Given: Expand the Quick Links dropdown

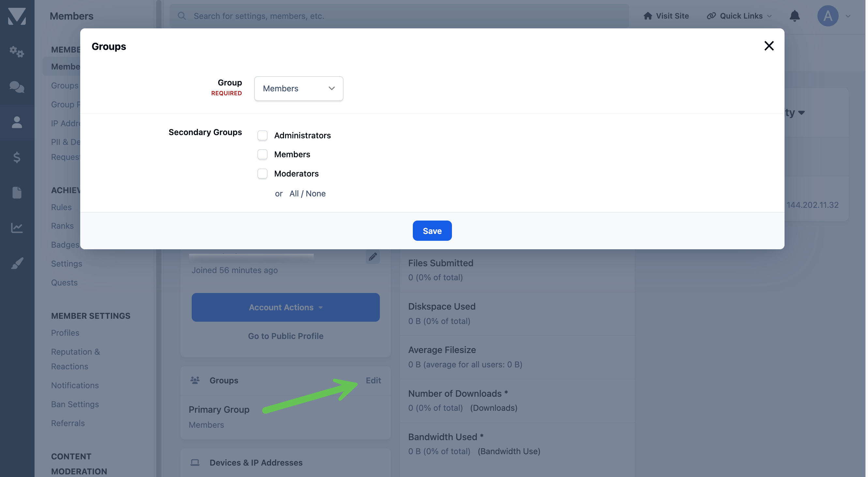Looking at the screenshot, I should tap(739, 16).
